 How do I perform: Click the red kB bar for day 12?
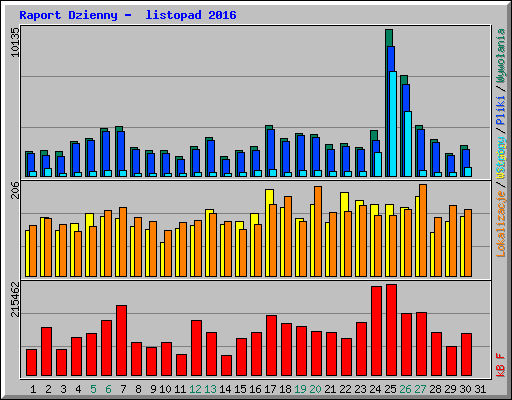tap(196, 348)
